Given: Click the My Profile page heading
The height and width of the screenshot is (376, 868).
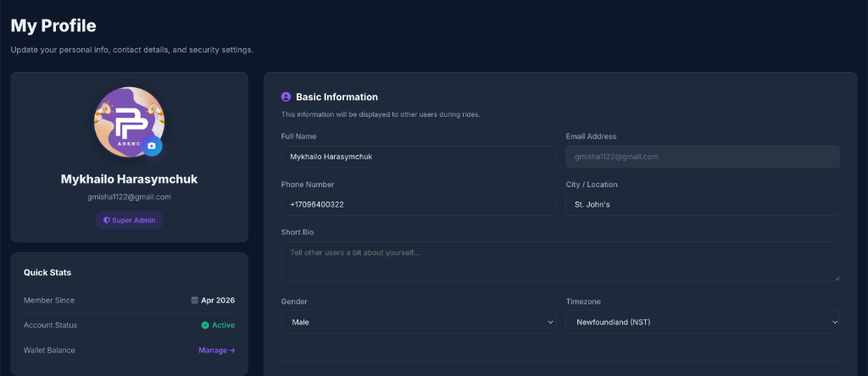Looking at the screenshot, I should (53, 25).
